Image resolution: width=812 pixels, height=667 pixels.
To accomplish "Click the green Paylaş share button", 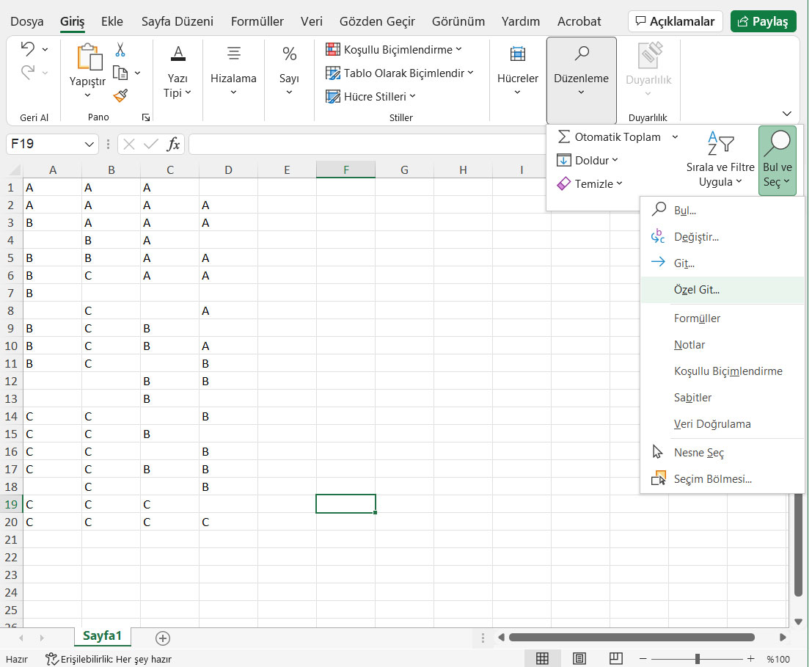I will [x=764, y=21].
